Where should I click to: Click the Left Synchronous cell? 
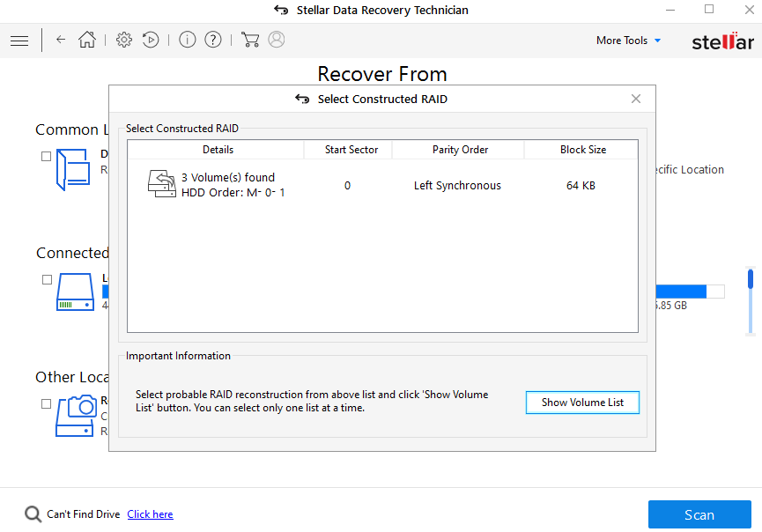pyautogui.click(x=457, y=186)
